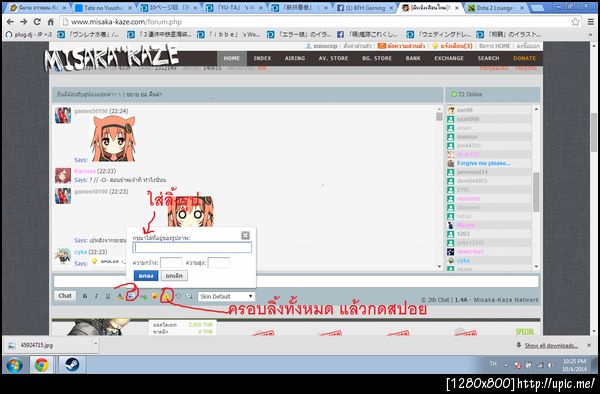Click the image URL input field
Screen dimensions: 600x394
tap(192, 247)
